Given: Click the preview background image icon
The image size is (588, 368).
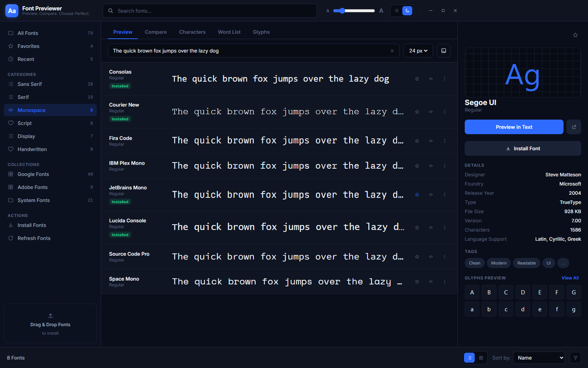Looking at the screenshot, I should point(444,51).
